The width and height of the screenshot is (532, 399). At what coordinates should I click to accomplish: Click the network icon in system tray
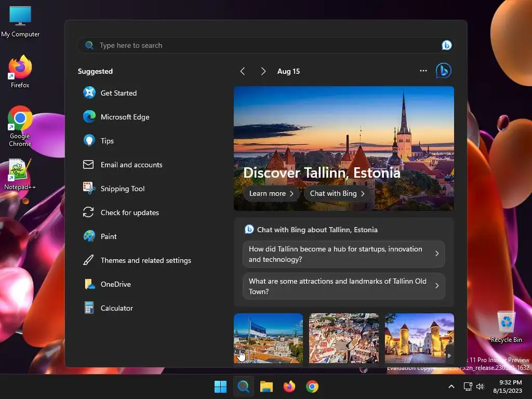tap(468, 387)
